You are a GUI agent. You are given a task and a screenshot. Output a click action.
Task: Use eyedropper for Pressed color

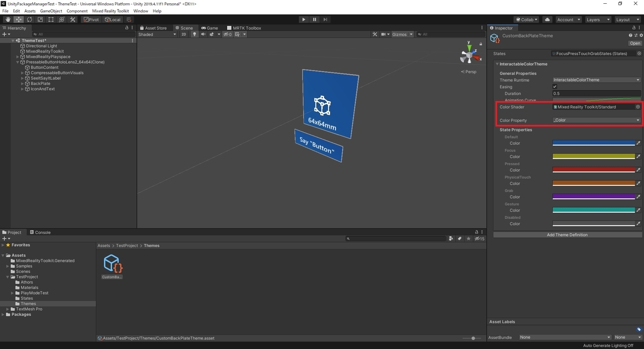point(639,170)
